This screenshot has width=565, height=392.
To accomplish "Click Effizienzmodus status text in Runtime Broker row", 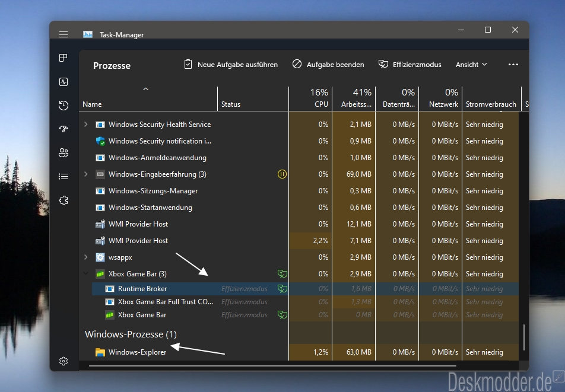I will click(x=245, y=289).
